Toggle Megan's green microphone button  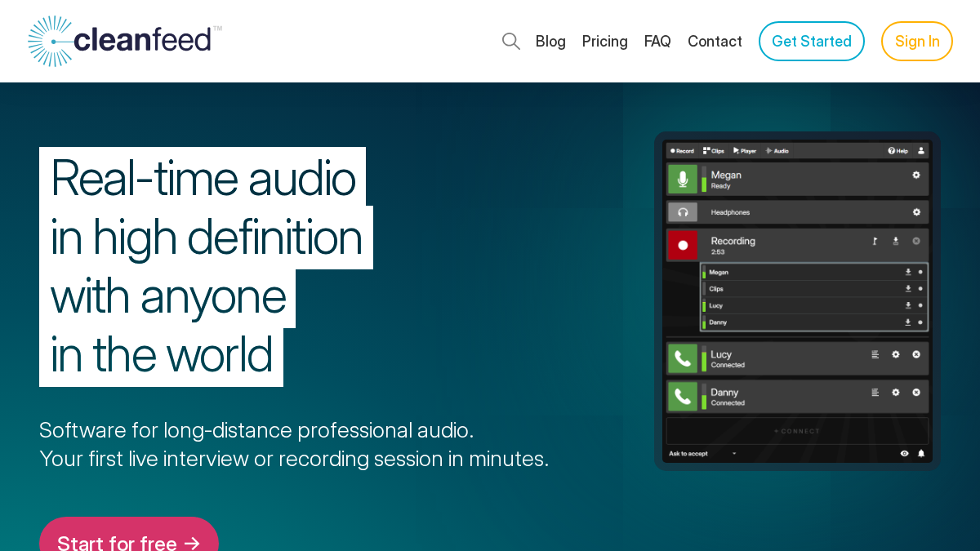(x=683, y=179)
